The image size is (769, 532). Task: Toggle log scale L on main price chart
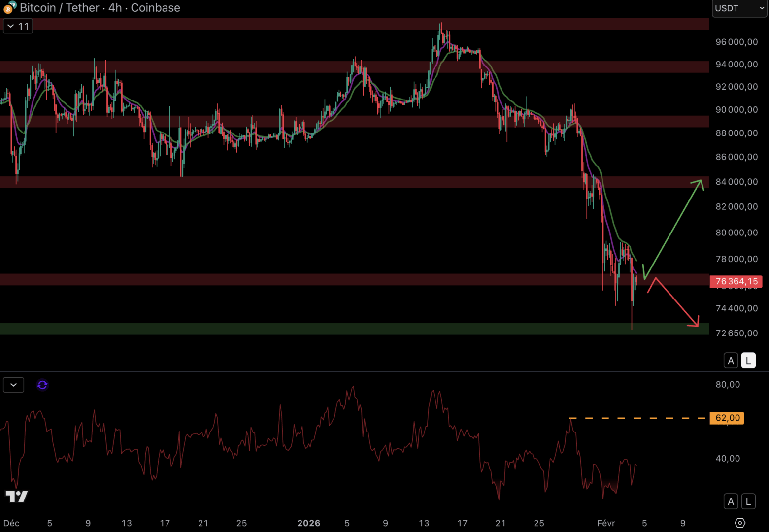point(748,361)
